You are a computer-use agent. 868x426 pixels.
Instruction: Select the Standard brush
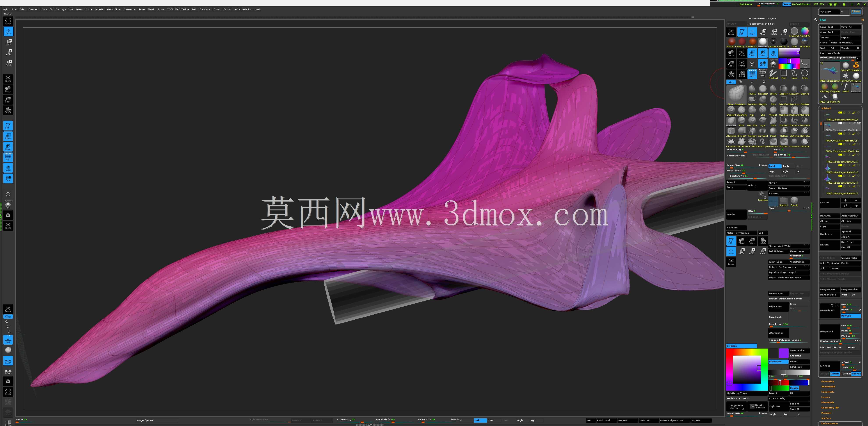tap(731, 111)
